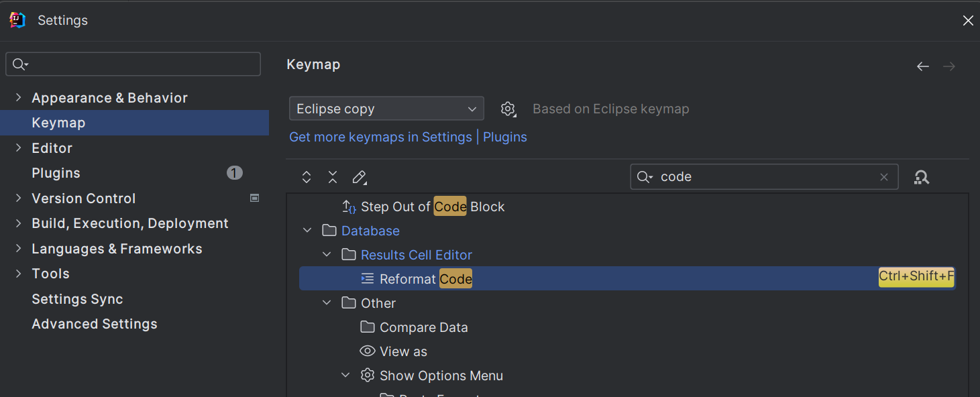Clear the keymap search field text
This screenshot has height=397, width=980.
pos(884,177)
